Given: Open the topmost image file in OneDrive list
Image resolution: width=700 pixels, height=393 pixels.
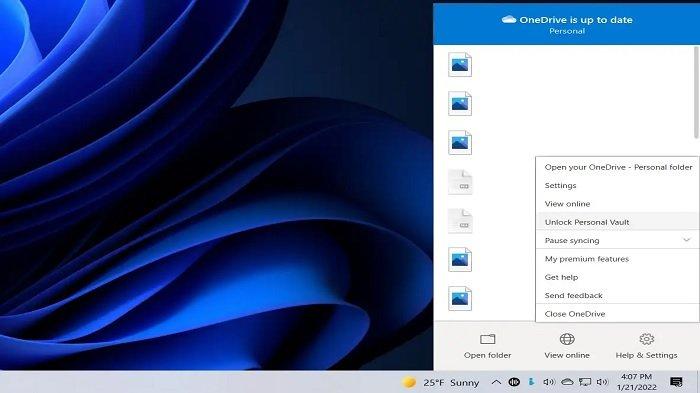Looking at the screenshot, I should [x=460, y=65].
